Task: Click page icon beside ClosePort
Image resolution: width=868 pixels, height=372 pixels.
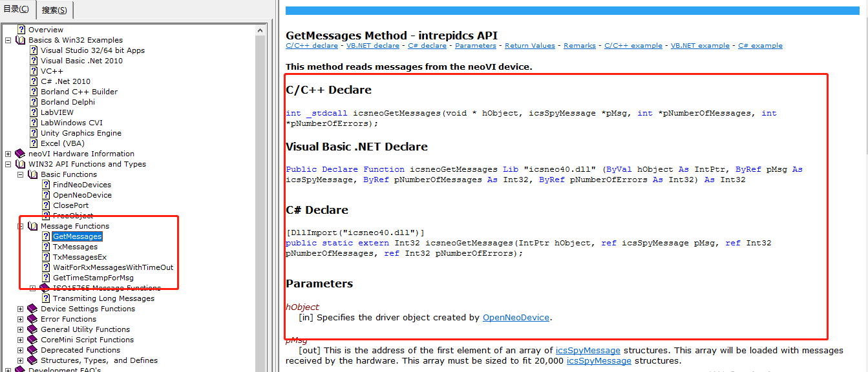Action: 46,205
